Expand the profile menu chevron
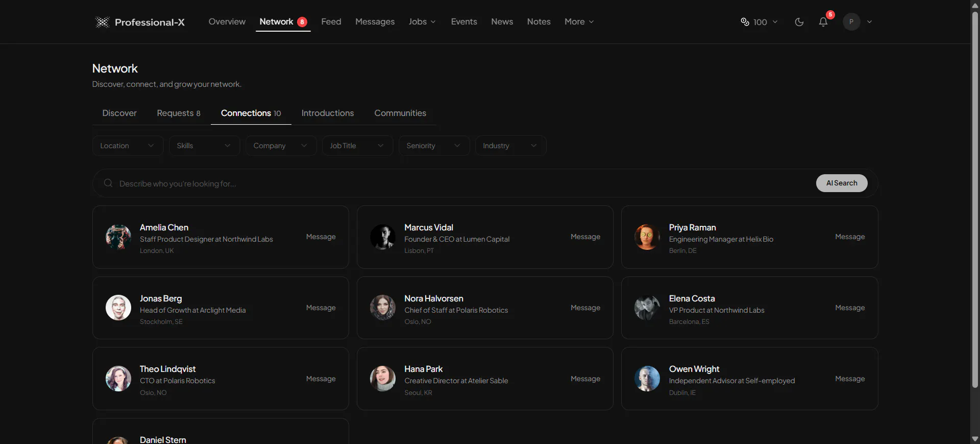The width and height of the screenshot is (980, 444). [869, 22]
